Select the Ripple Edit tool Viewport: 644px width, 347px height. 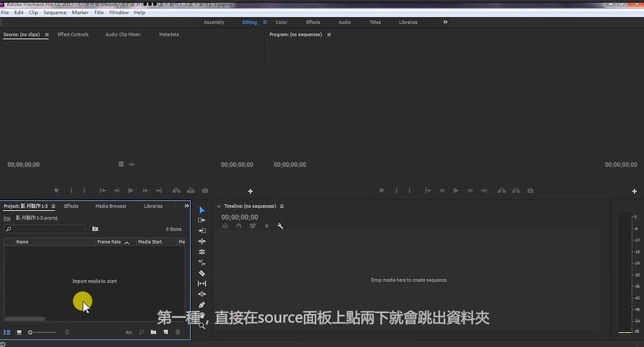[x=202, y=241]
